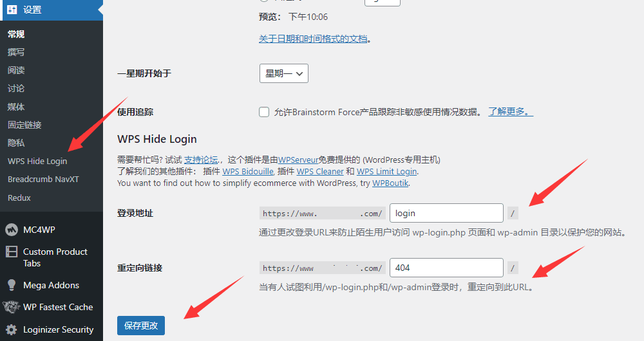Click the Loginizer Security gear icon
The image size is (644, 341).
(12, 329)
